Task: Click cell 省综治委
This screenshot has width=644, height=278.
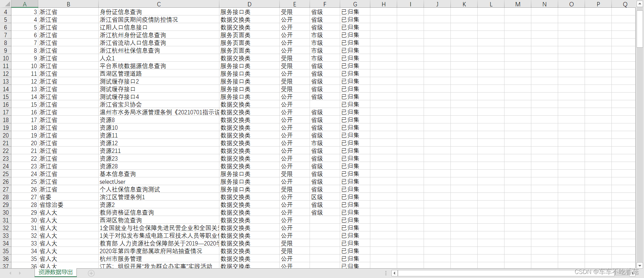Action: pos(68,205)
